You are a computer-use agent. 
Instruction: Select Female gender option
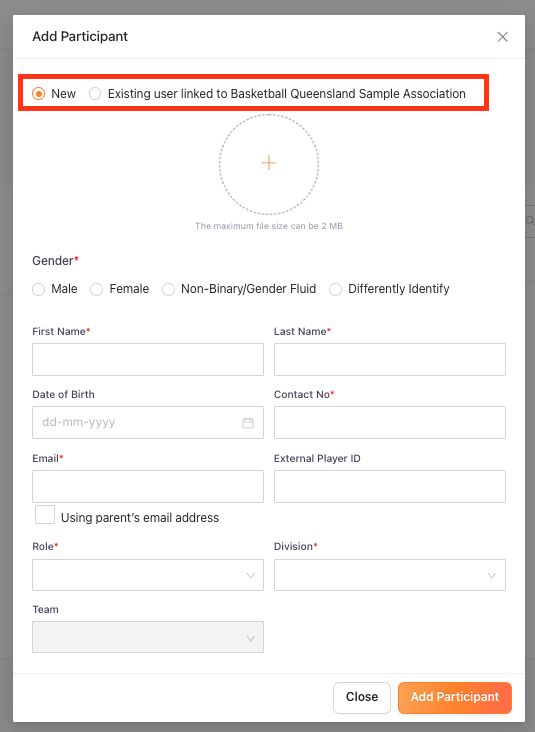[x=97, y=289]
